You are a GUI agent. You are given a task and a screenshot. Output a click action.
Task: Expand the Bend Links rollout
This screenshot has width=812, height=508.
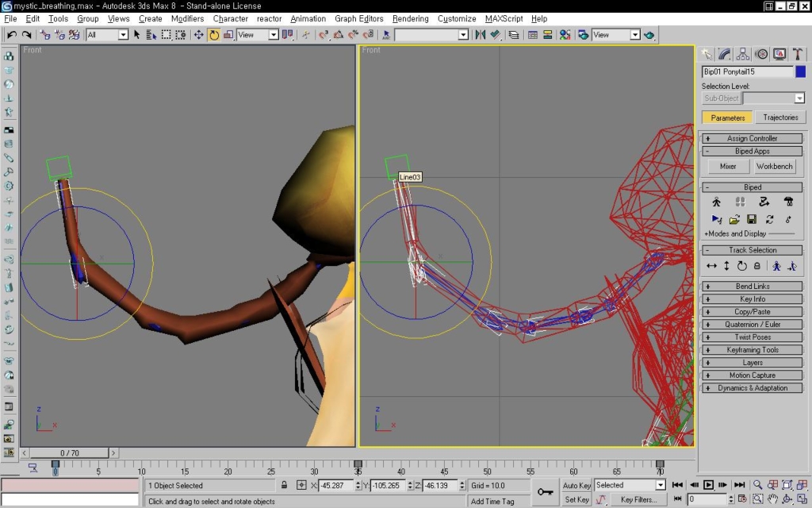752,286
